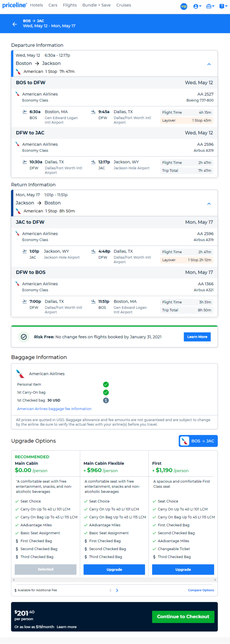Click the Personal Item green checkmark
The image size is (230, 644).
coord(106,385)
